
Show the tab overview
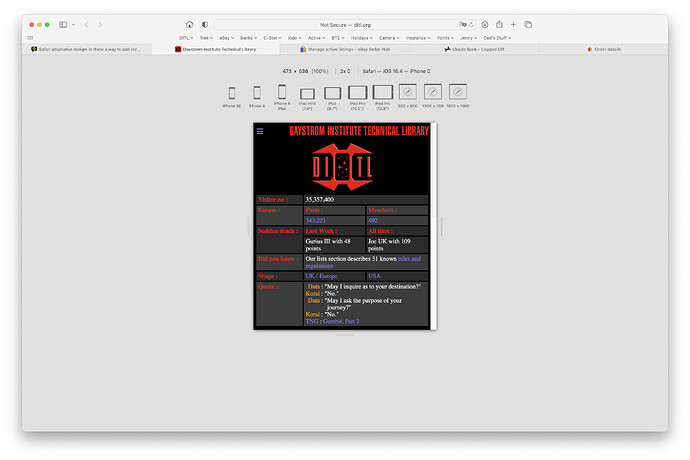click(x=528, y=25)
